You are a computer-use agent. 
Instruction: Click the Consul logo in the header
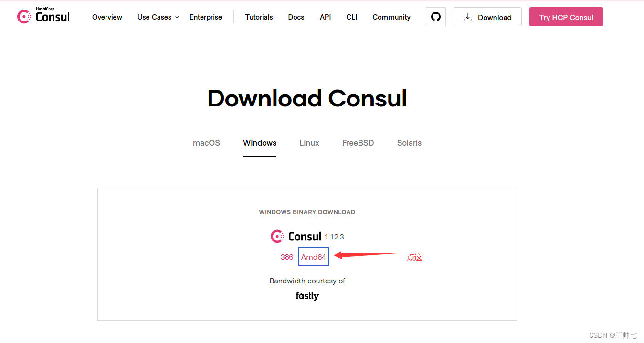pyautogui.click(x=43, y=16)
